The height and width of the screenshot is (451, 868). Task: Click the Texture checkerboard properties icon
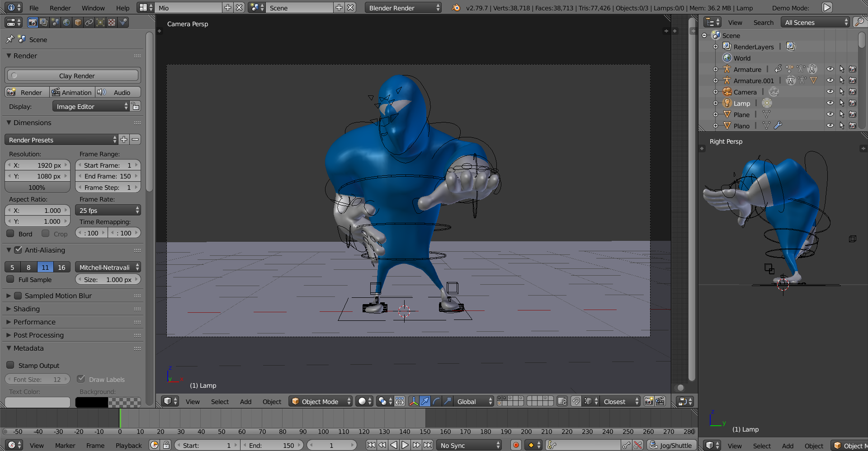coord(112,23)
